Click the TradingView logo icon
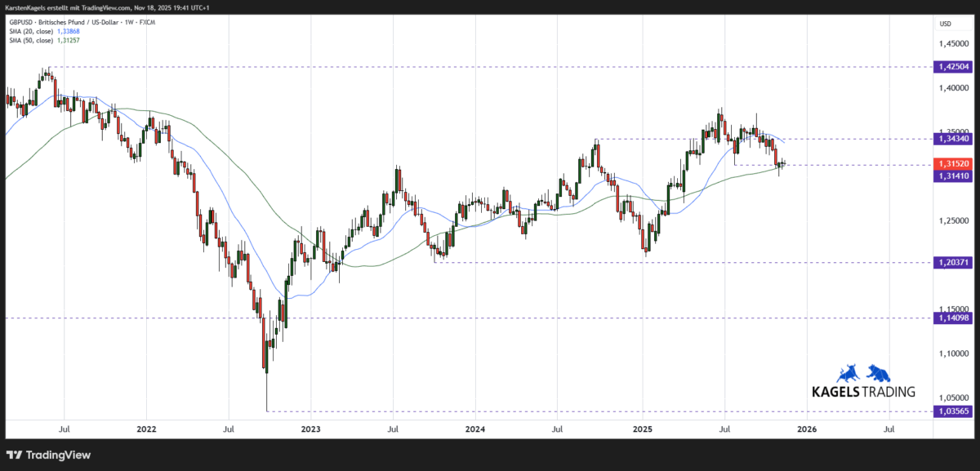Viewport: 980px width, 471px height. point(13,455)
